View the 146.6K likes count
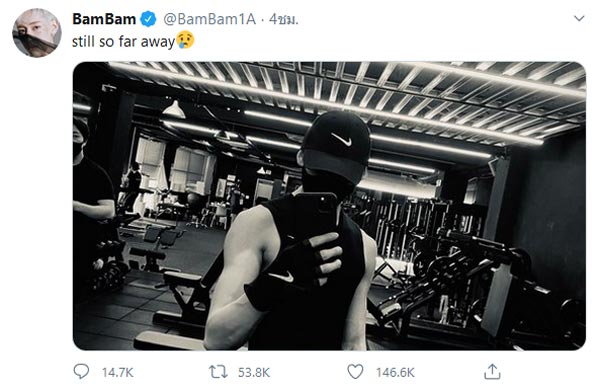Screen dimensions: 600x389 pyautogui.click(x=395, y=372)
